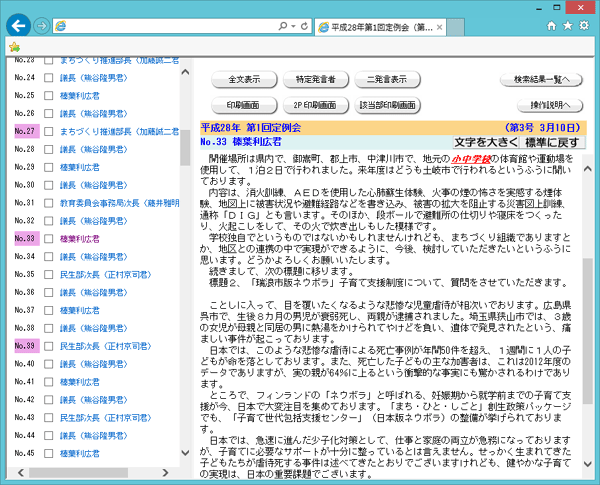Click the refresh icon in address bar
The width and height of the screenshot is (600, 485).
(305, 26)
